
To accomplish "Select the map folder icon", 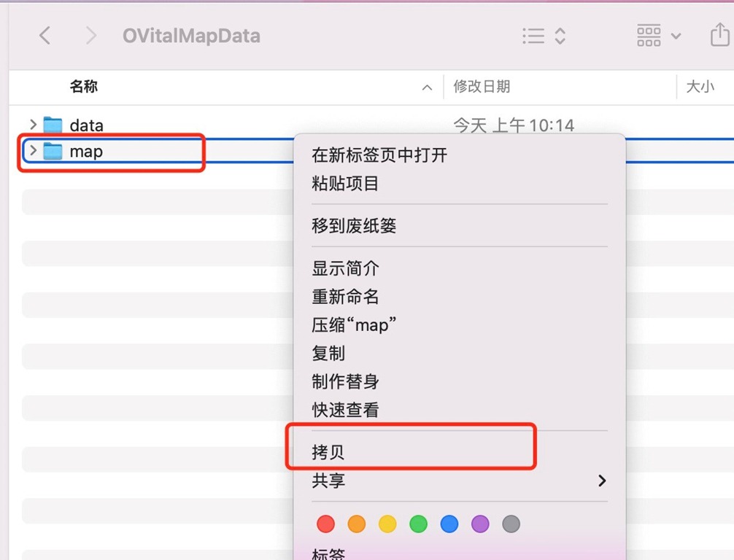I will tap(53, 151).
